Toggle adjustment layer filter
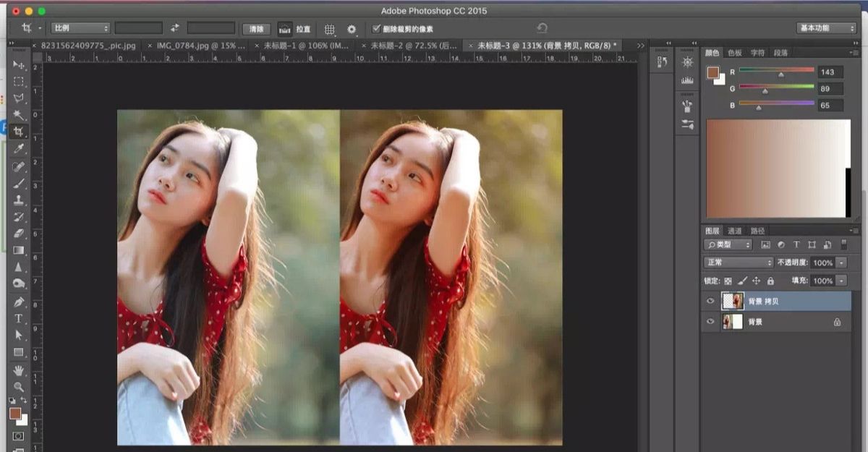This screenshot has width=868, height=452. pyautogui.click(x=781, y=245)
